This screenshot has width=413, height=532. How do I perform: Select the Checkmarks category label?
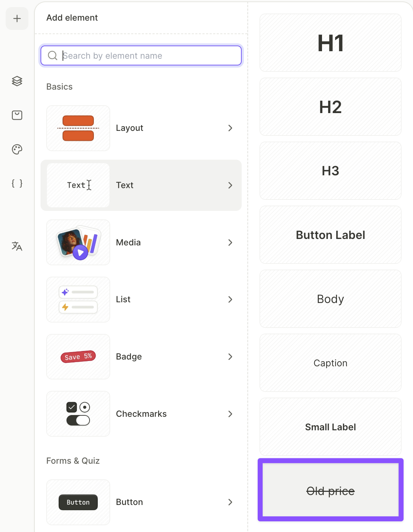[x=141, y=414]
